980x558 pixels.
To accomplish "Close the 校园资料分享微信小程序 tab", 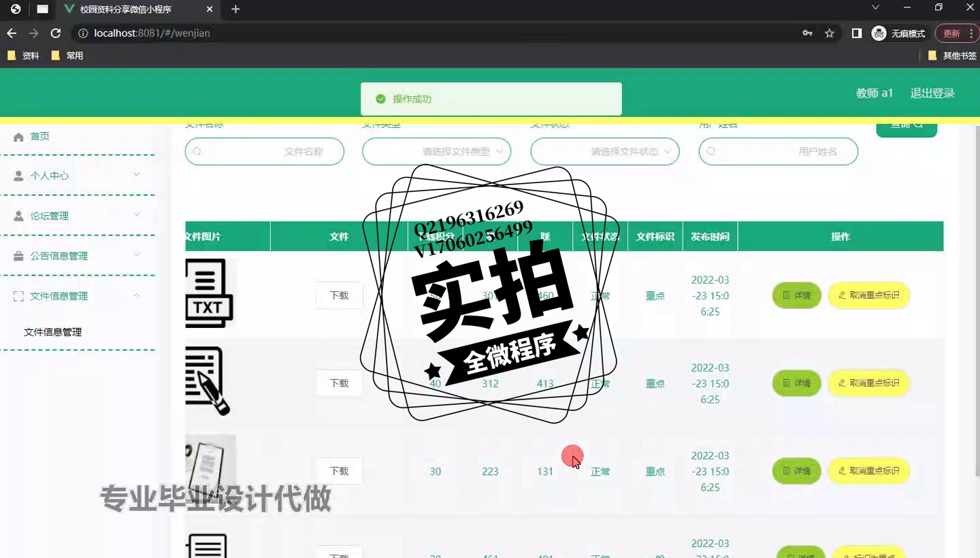I will 210,10.
